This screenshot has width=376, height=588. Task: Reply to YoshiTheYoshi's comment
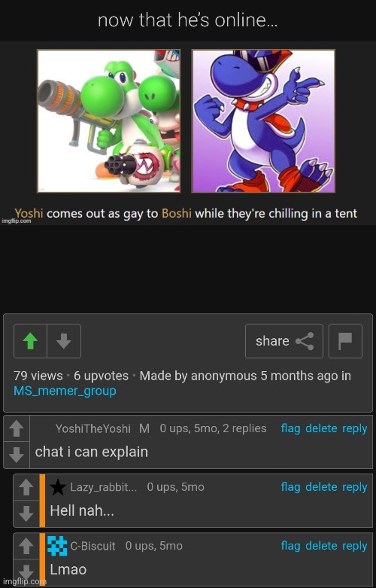point(354,428)
